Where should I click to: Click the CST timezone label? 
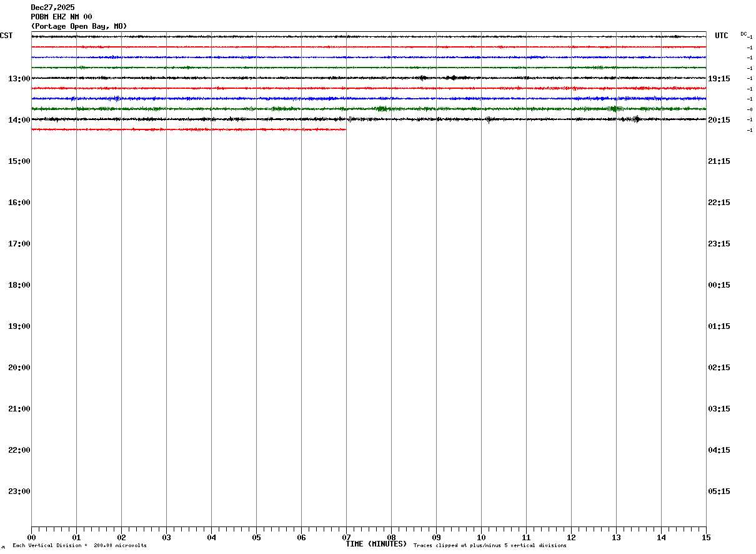click(x=6, y=36)
